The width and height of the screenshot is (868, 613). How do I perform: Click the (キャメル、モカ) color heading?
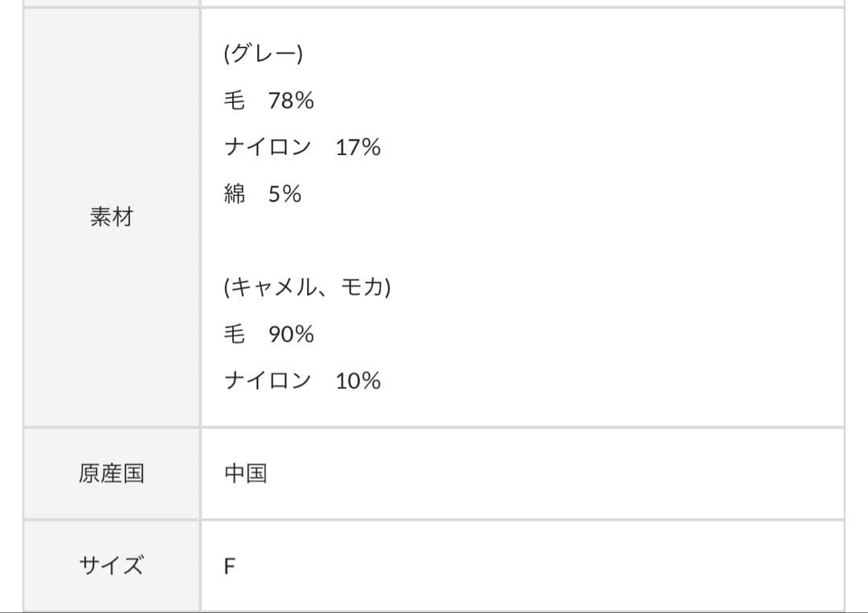[307, 288]
